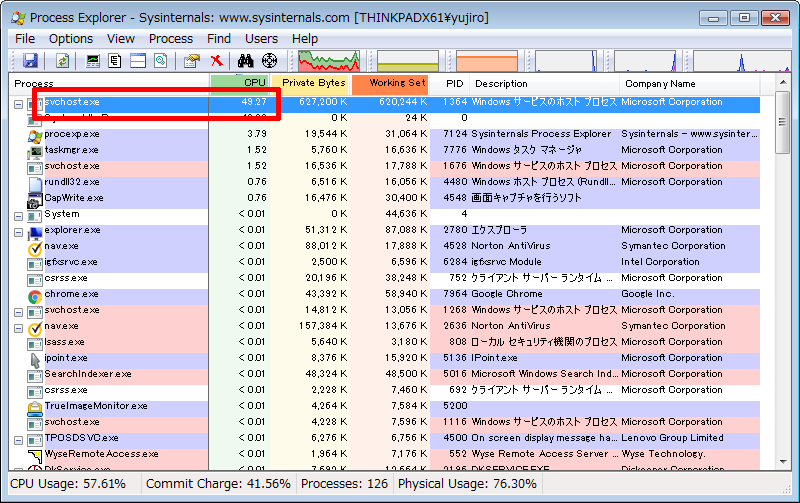This screenshot has width=800, height=503.
Task: Click the crosshair Find Window target icon
Action: pos(269,61)
